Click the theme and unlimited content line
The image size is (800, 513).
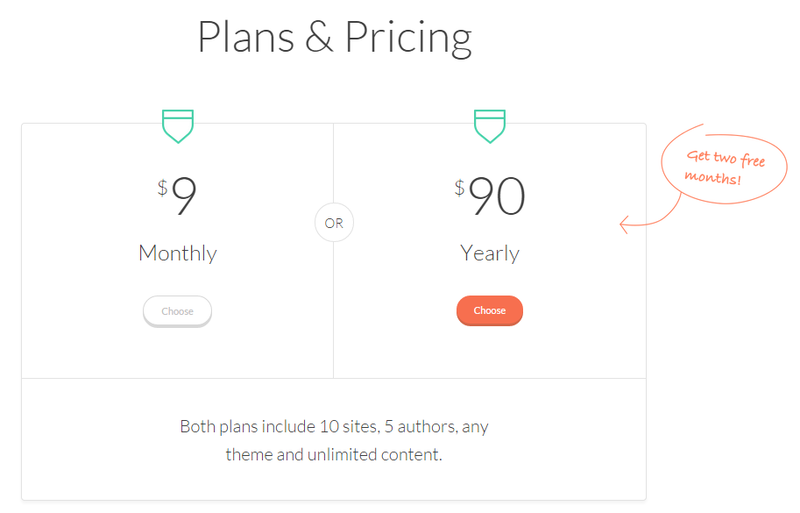[x=334, y=454]
